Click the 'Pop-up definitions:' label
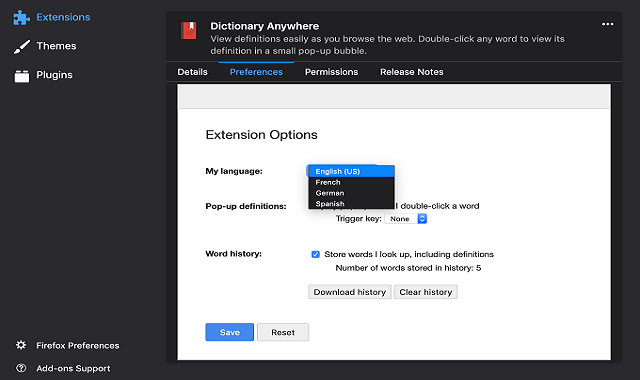Screen dimensions: 640x380 tap(246, 206)
